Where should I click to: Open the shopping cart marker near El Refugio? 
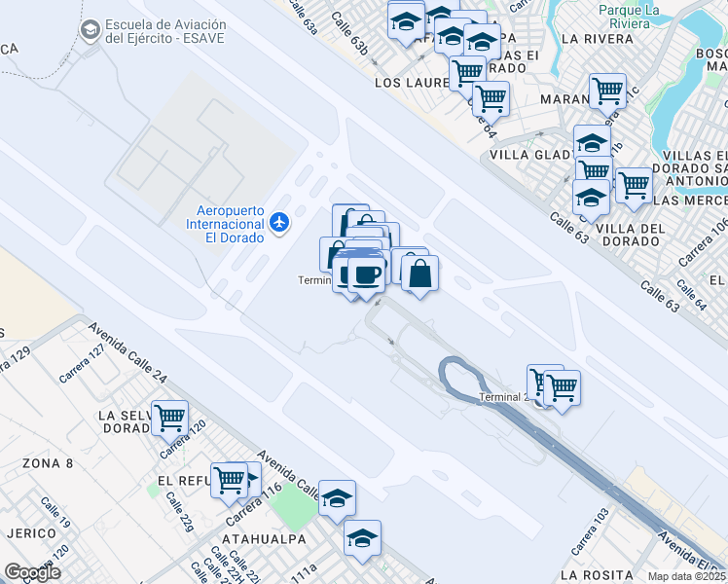pos(230,483)
